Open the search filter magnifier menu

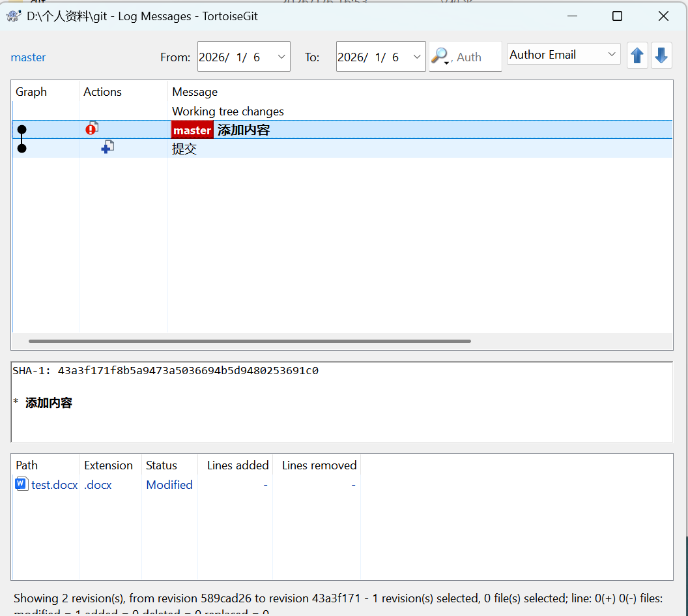(440, 56)
